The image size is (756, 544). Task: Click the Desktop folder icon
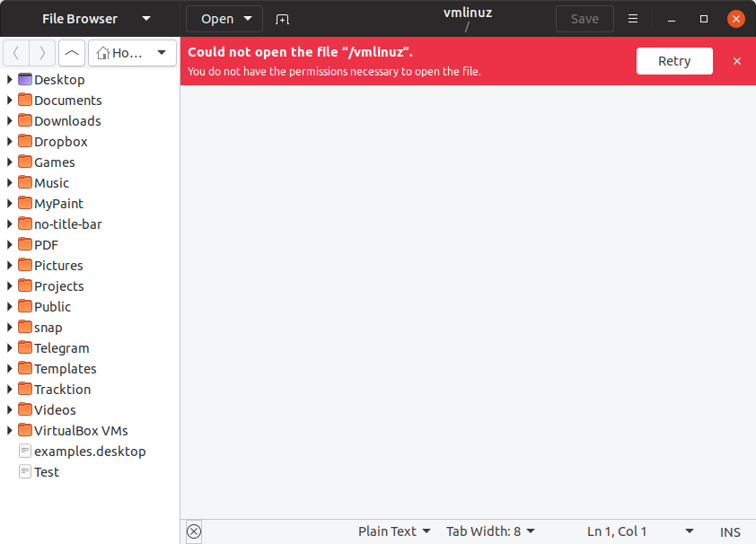pos(25,79)
